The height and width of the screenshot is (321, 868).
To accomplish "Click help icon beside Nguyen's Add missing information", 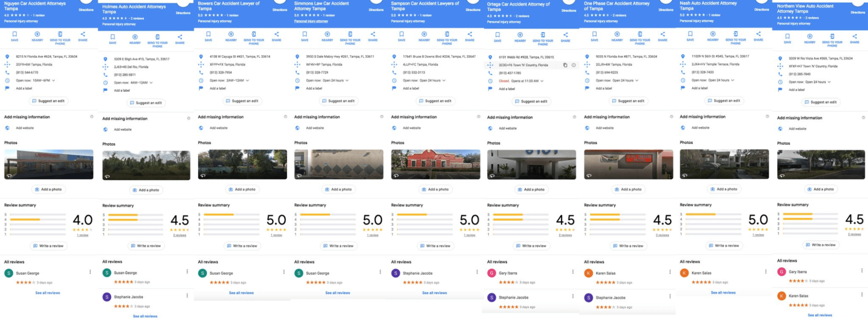I will pyautogui.click(x=92, y=117).
